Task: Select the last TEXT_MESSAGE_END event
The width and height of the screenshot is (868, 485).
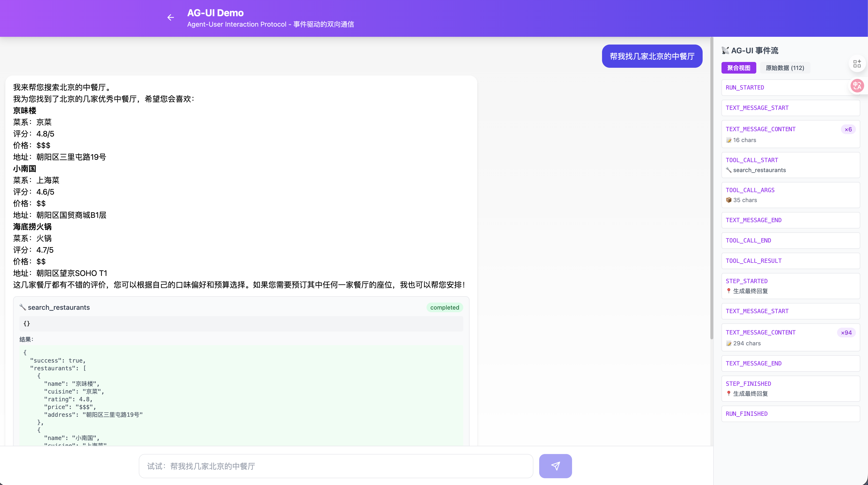Action: [x=790, y=364]
